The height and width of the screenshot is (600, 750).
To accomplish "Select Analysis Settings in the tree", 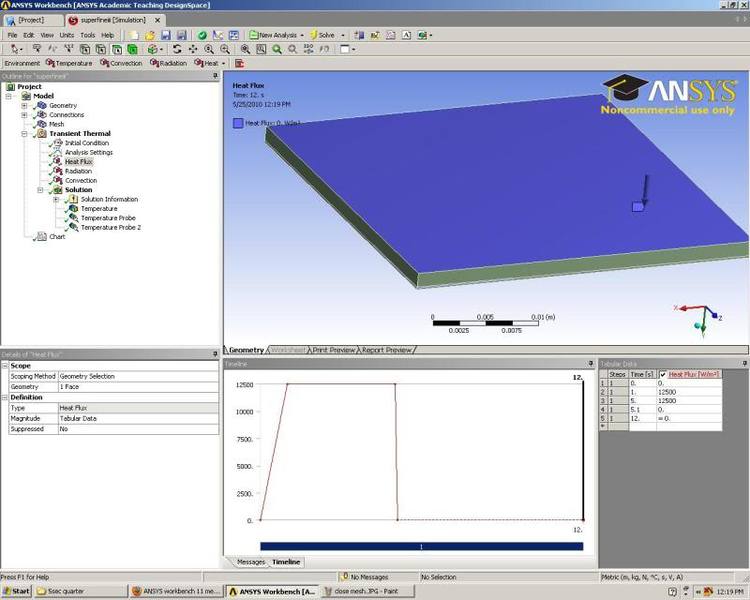I will click(x=89, y=152).
